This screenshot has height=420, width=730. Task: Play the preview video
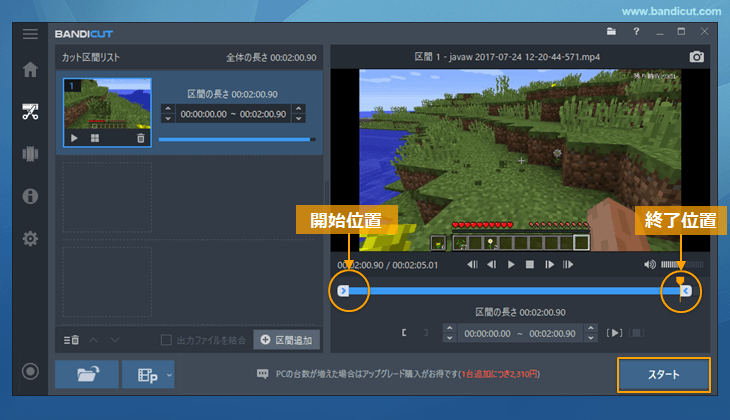pos(511,264)
